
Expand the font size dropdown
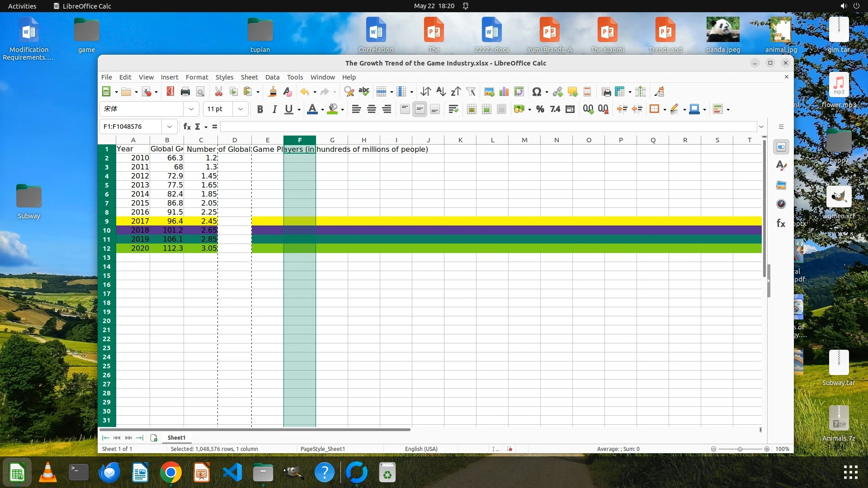point(241,109)
